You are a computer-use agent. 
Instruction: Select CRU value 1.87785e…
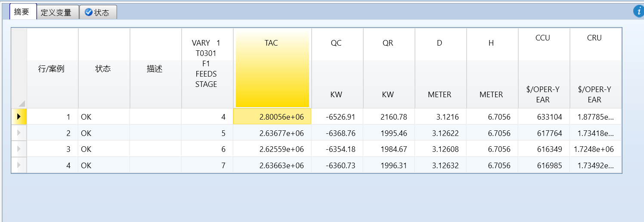click(595, 117)
